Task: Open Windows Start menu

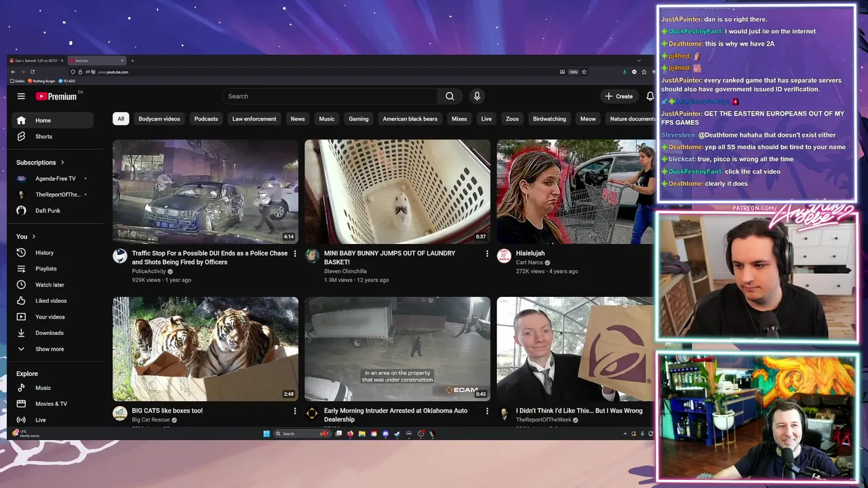Action: click(267, 434)
